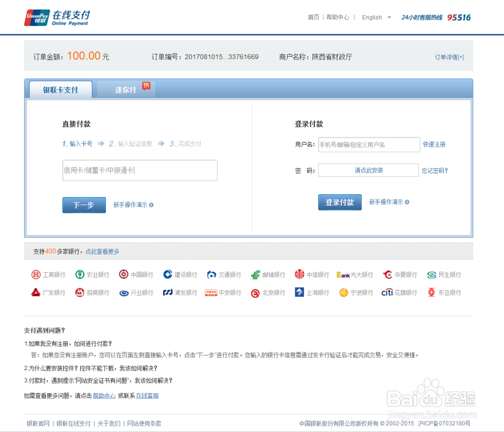
Task: Select the 民生银行 bank icon
Action: click(431, 275)
